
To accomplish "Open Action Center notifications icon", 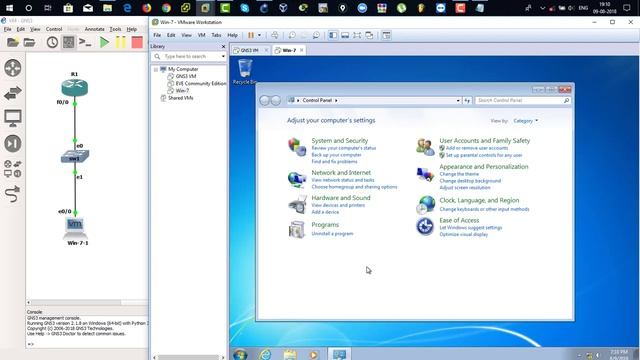I will pos(627,8).
